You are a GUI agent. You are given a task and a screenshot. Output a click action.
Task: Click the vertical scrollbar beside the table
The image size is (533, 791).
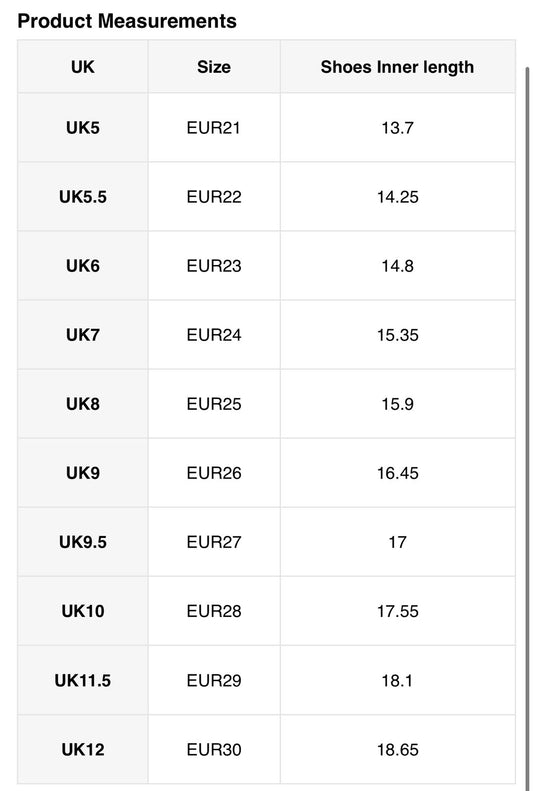pyautogui.click(x=528, y=426)
